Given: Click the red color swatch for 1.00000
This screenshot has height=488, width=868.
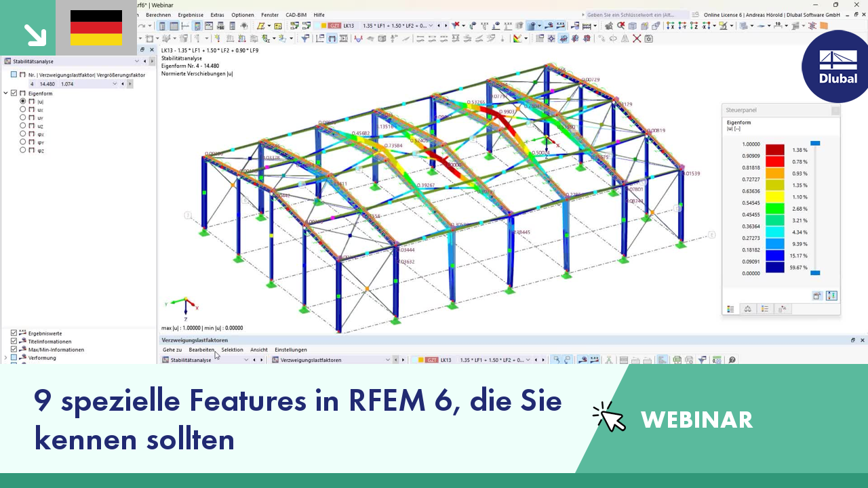Looking at the screenshot, I should tap(775, 150).
